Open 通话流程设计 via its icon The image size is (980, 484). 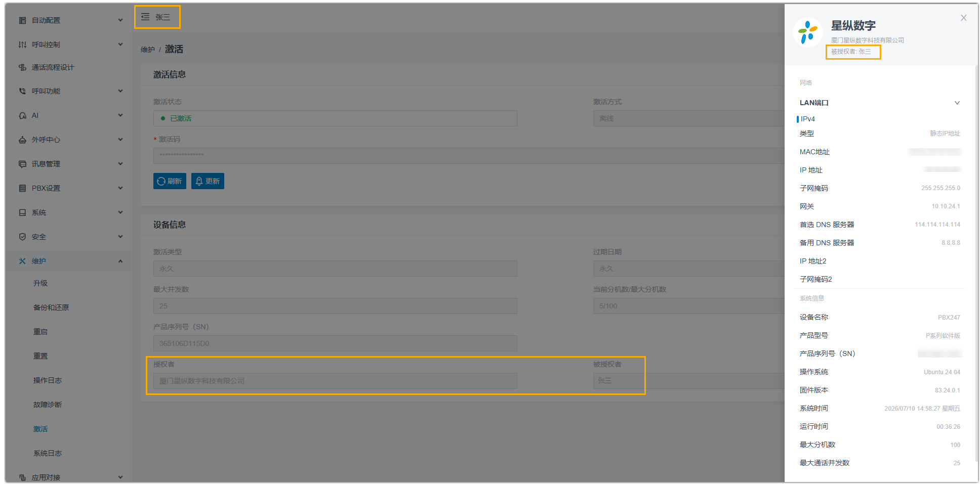[22, 67]
